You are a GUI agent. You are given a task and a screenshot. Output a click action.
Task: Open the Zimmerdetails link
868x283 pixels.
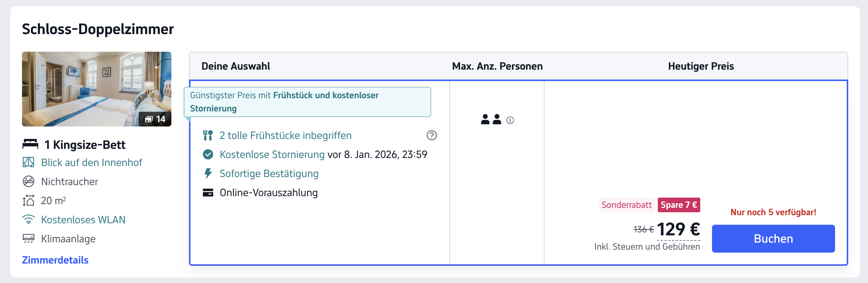pos(55,260)
